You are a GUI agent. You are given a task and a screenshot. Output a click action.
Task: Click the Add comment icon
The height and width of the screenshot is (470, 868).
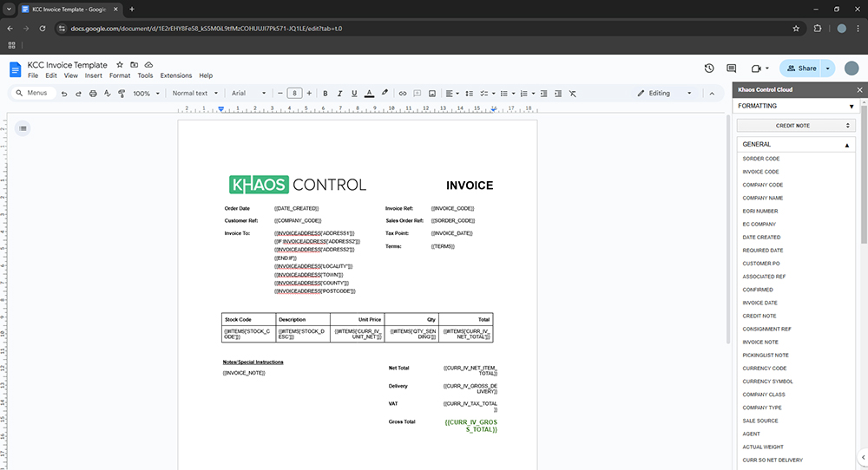pyautogui.click(x=418, y=94)
